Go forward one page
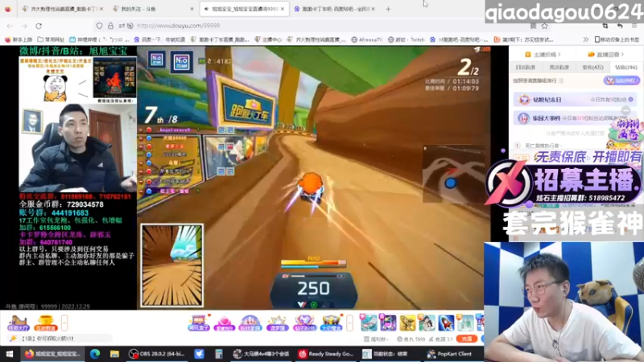 24,26
